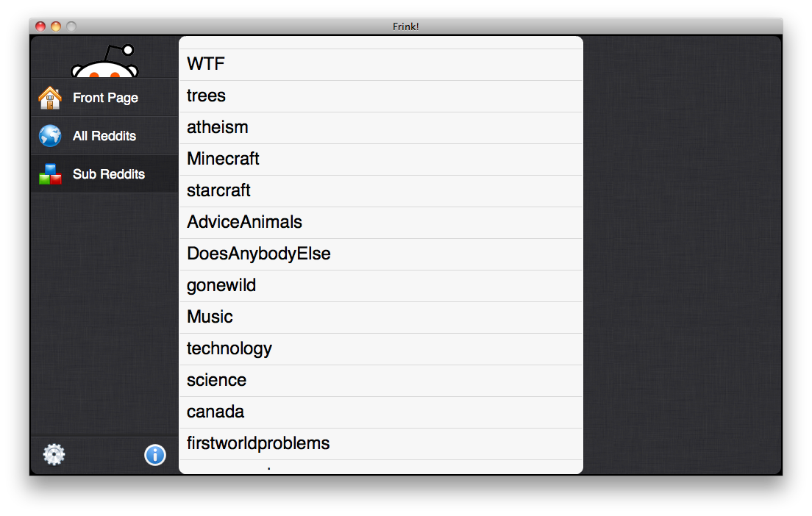The height and width of the screenshot is (516, 812).
Task: Go to the Front Page section
Action: 104,98
